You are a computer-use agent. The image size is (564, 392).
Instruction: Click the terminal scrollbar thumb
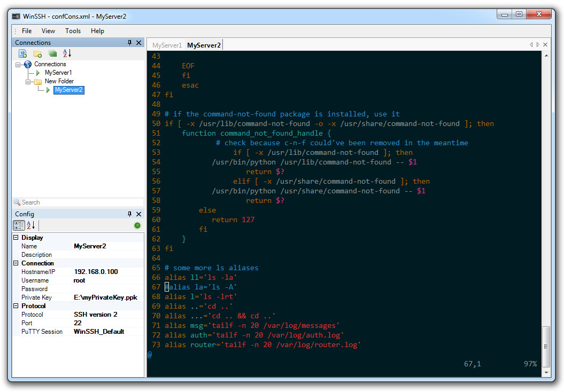[x=546, y=347]
